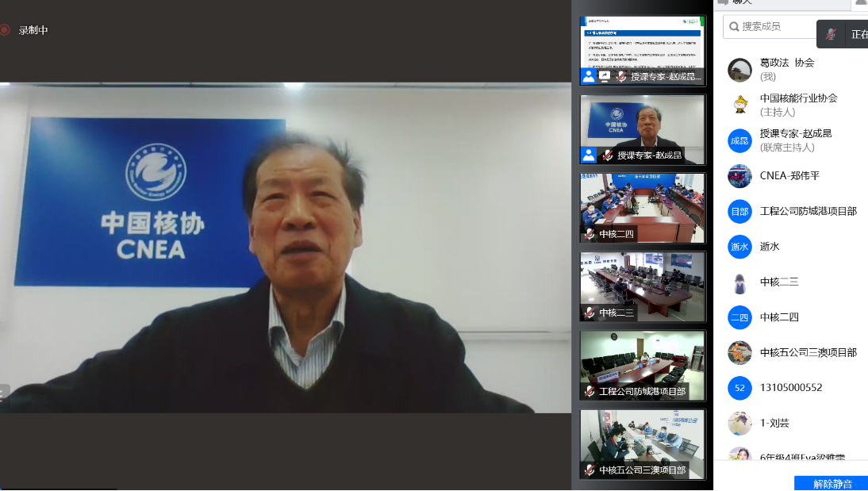Select member CNEA-郑伟平 in the participant list
868x491 pixels.
point(789,176)
